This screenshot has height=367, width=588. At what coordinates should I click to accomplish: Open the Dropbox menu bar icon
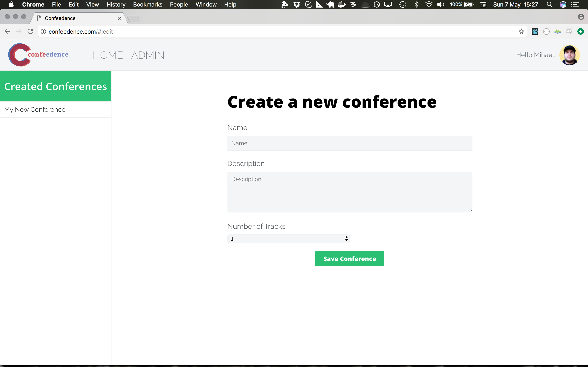tap(296, 5)
